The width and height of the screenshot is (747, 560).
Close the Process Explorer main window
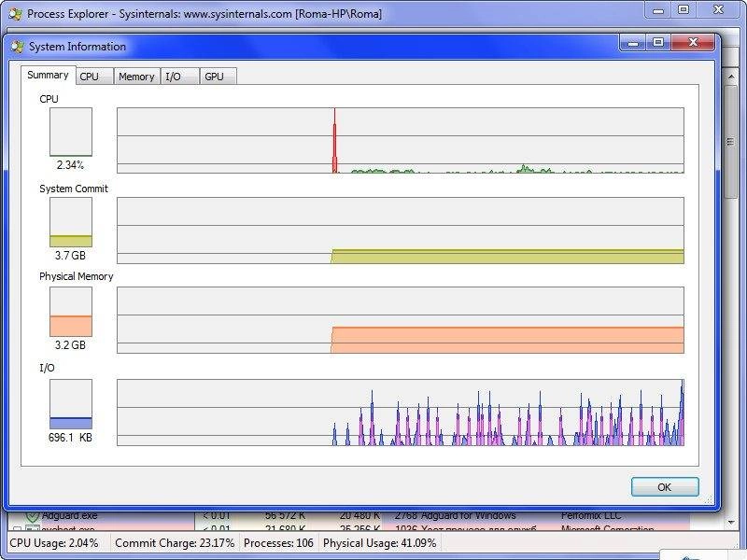718,9
